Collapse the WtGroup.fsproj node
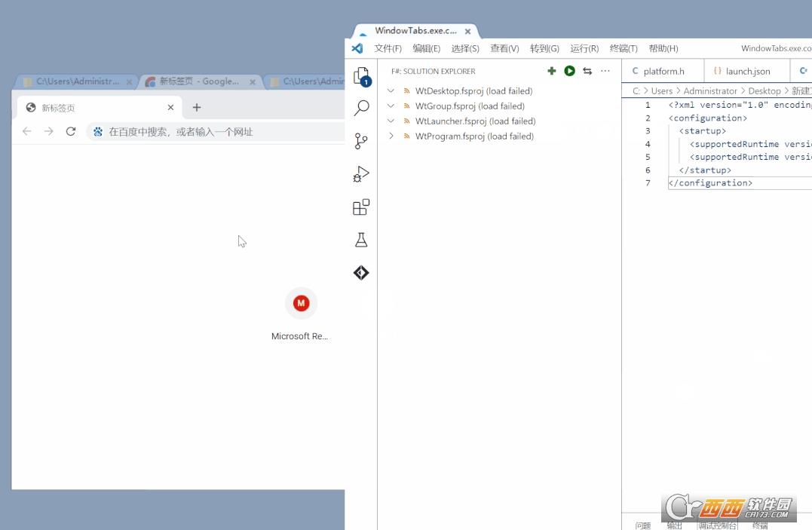812x530 pixels. click(391, 106)
